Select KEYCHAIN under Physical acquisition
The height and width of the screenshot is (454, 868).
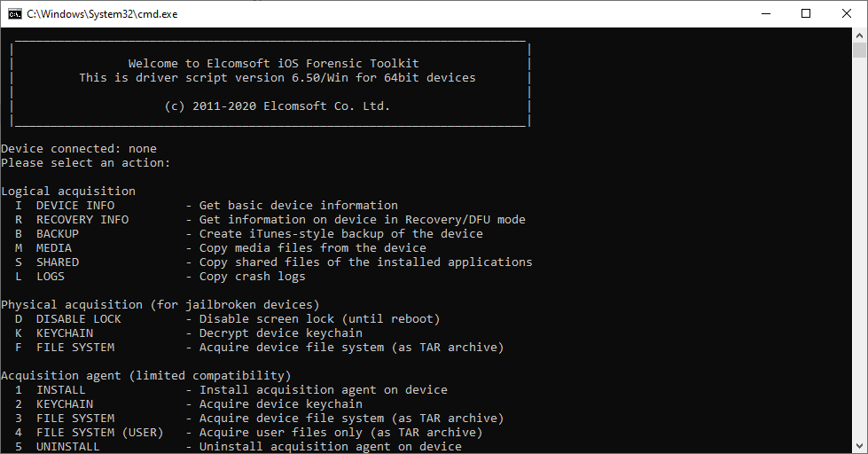65,333
